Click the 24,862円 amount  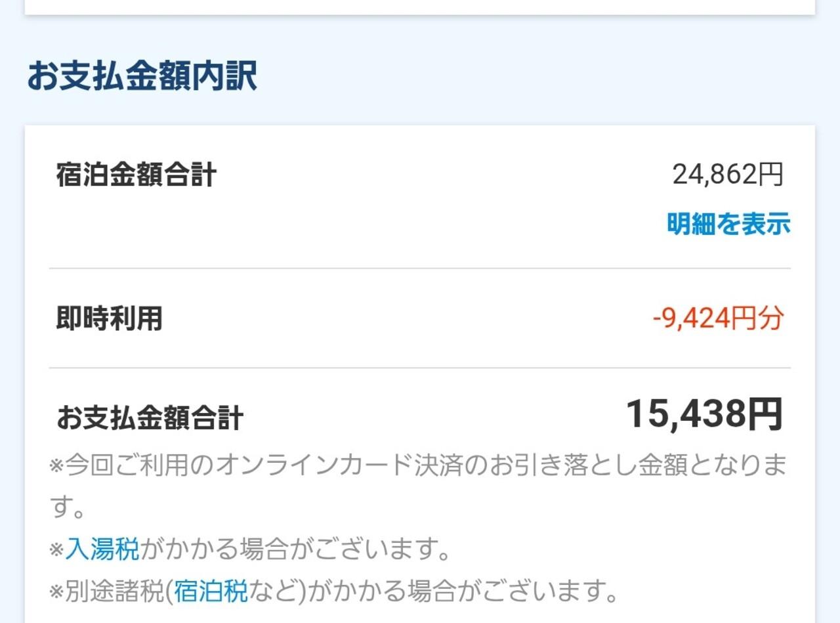click(727, 175)
